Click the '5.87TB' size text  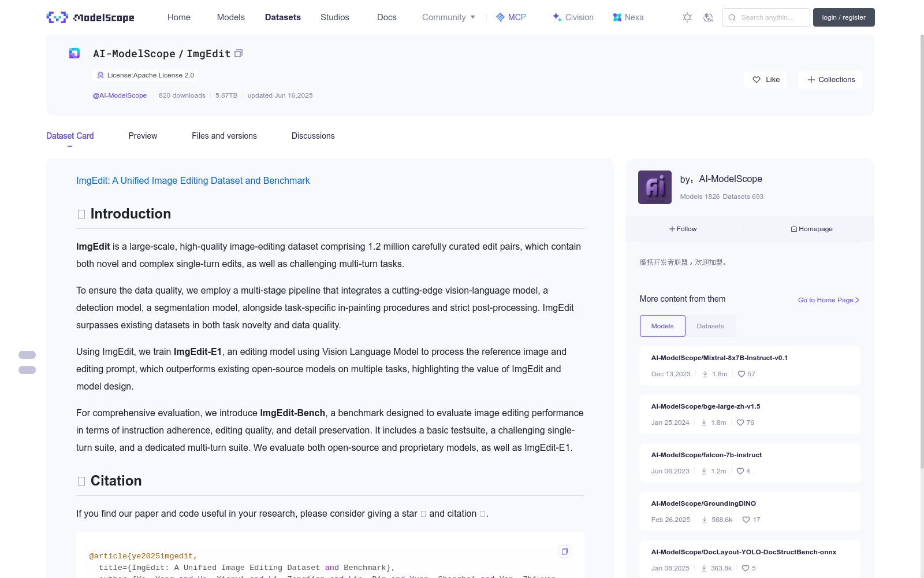pyautogui.click(x=226, y=95)
